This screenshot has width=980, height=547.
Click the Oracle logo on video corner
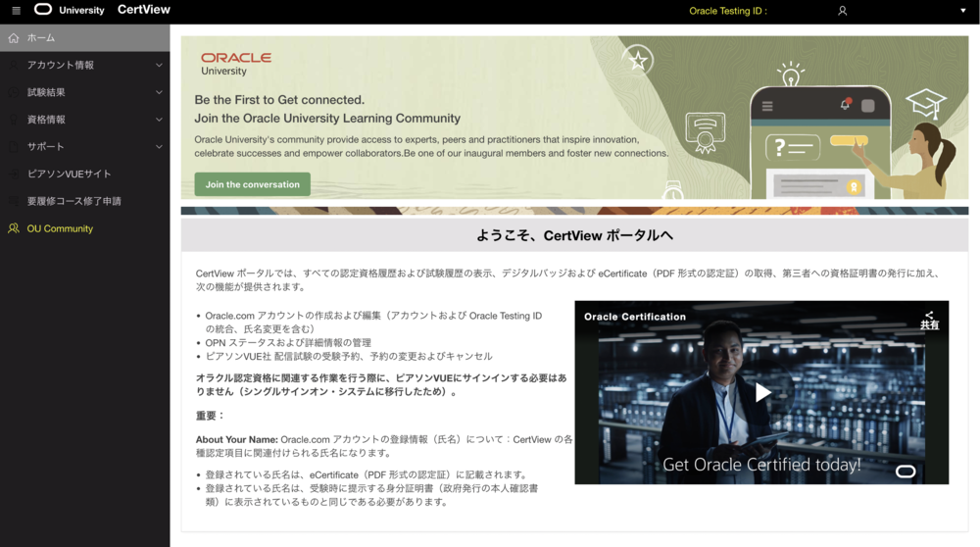[905, 472]
